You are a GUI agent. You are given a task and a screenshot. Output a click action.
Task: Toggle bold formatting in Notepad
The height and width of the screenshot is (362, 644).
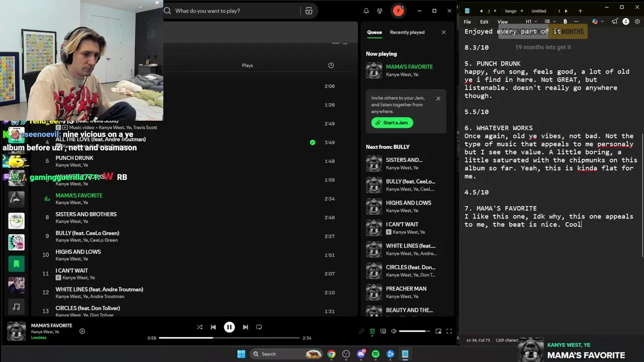click(x=565, y=22)
